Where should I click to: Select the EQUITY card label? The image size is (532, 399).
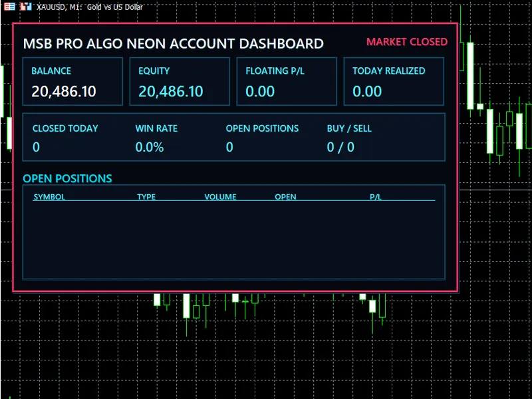click(x=154, y=71)
